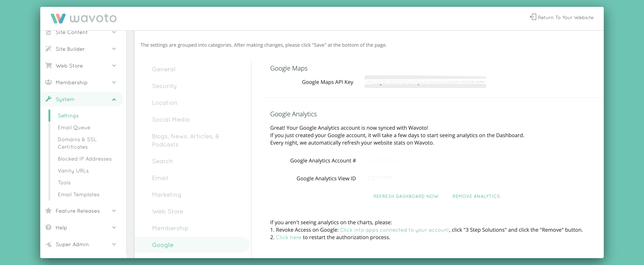The width and height of the screenshot is (644, 265).
Task: Open Domains & SSL Certificates page
Action: (77, 143)
